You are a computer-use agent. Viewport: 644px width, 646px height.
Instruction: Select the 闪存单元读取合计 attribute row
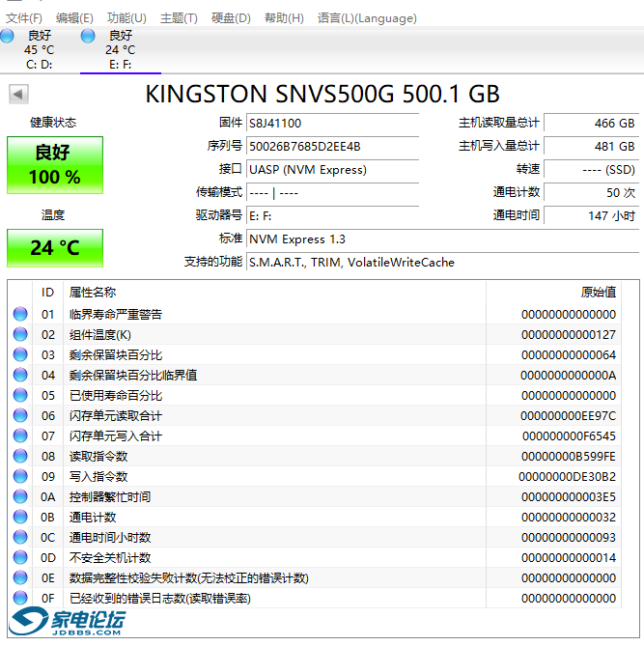click(315, 415)
